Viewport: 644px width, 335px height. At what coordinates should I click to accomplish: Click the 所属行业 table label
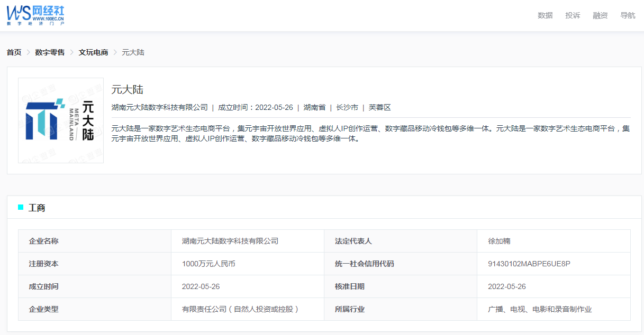(x=349, y=309)
